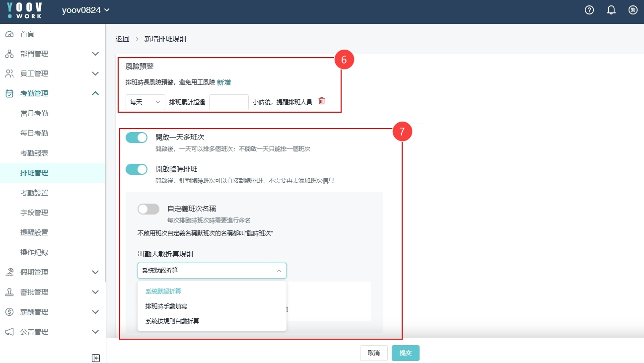This screenshot has width=644, height=363.
Task: Enable the 自定義班次名稱 switch
Action: [148, 209]
